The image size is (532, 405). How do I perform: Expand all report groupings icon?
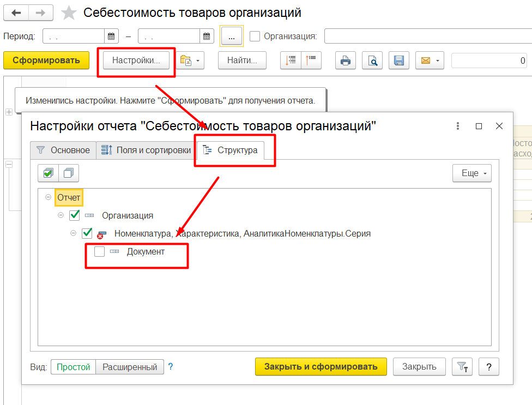pos(291,61)
